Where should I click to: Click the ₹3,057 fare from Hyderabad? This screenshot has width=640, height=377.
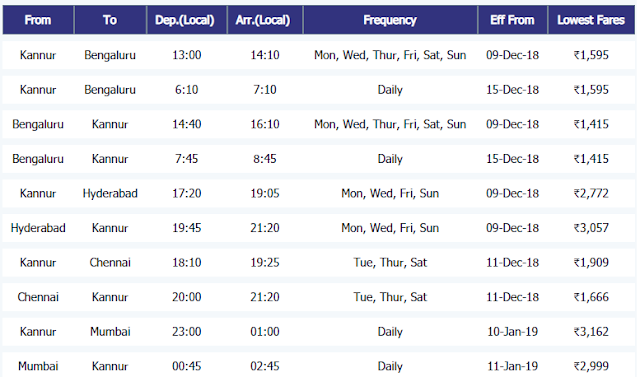591,228
